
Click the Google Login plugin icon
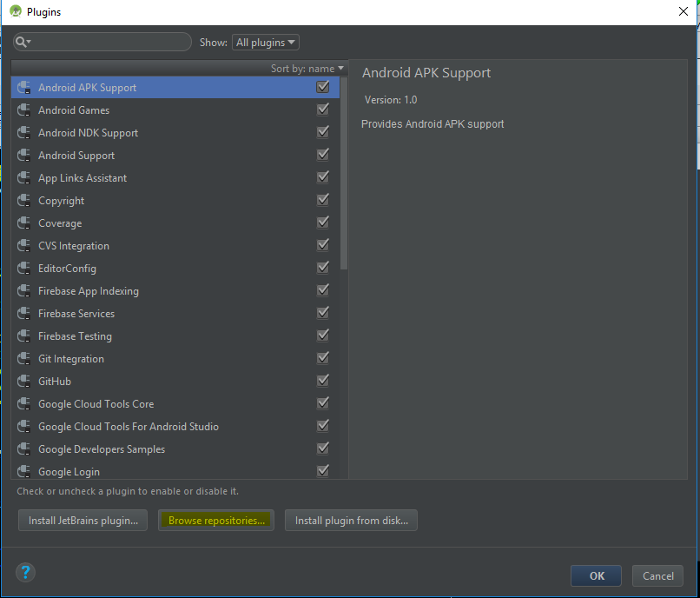23,471
